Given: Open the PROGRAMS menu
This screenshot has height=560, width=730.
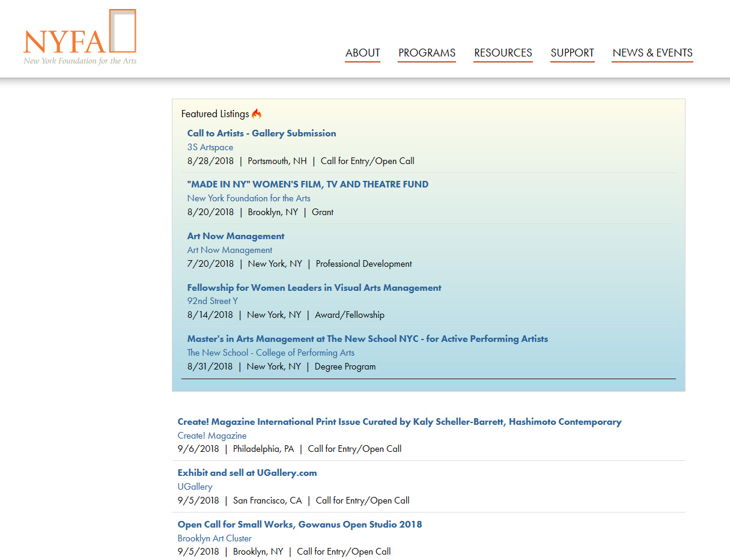Looking at the screenshot, I should (x=427, y=53).
